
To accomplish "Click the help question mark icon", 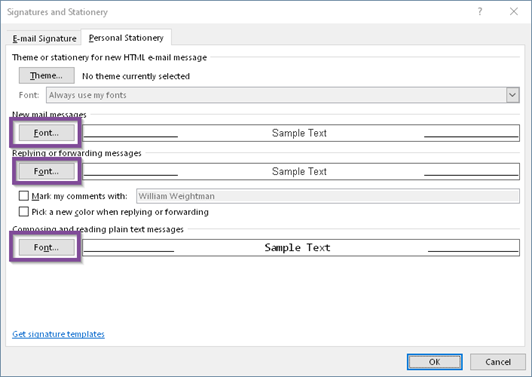I will click(480, 12).
